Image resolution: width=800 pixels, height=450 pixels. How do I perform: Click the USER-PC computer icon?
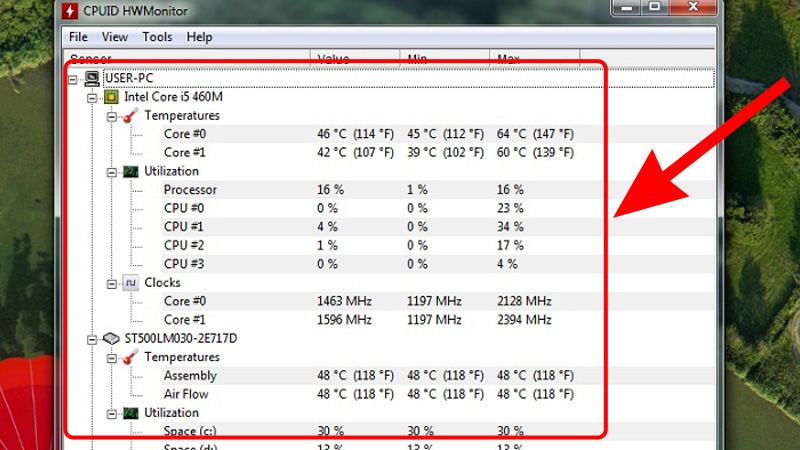(92, 78)
